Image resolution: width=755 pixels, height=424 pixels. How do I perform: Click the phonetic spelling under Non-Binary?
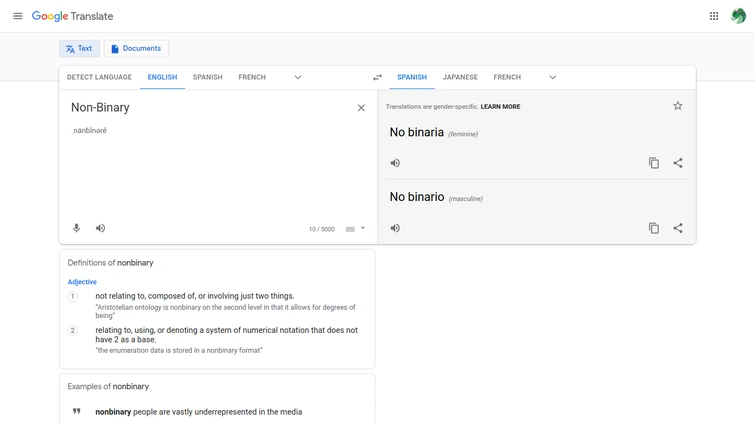tap(89, 130)
